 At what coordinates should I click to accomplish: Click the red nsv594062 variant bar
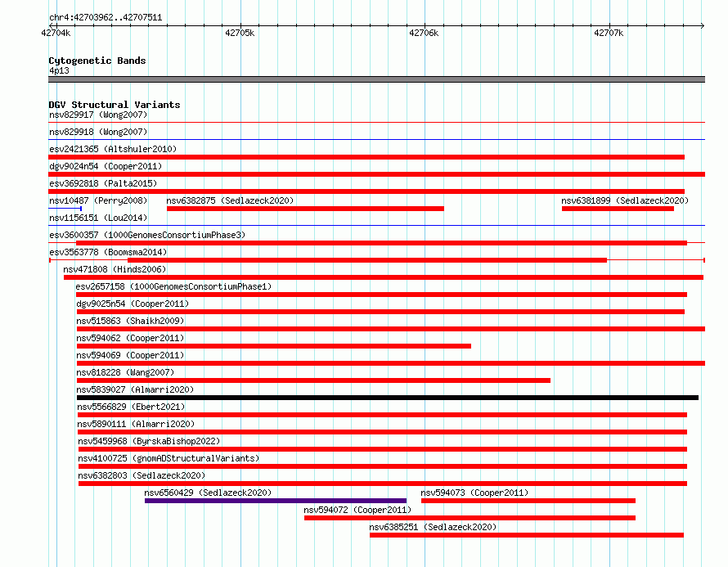[x=274, y=346]
